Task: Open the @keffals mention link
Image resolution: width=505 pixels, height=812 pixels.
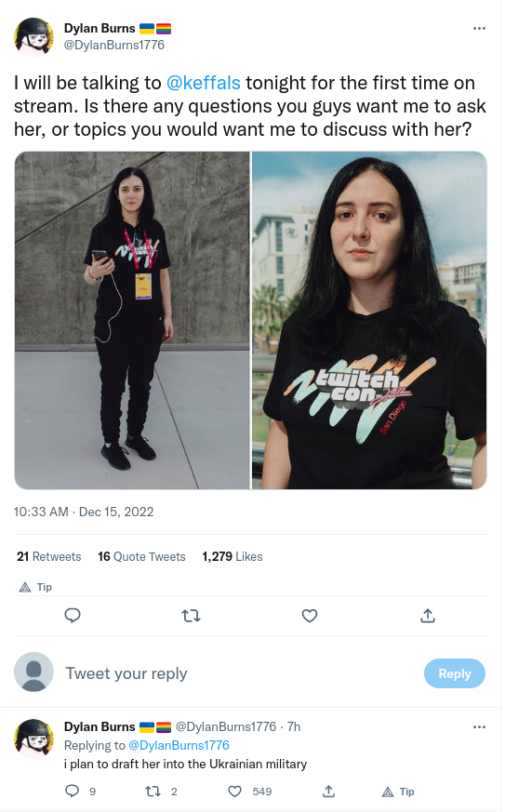Action: (x=203, y=83)
